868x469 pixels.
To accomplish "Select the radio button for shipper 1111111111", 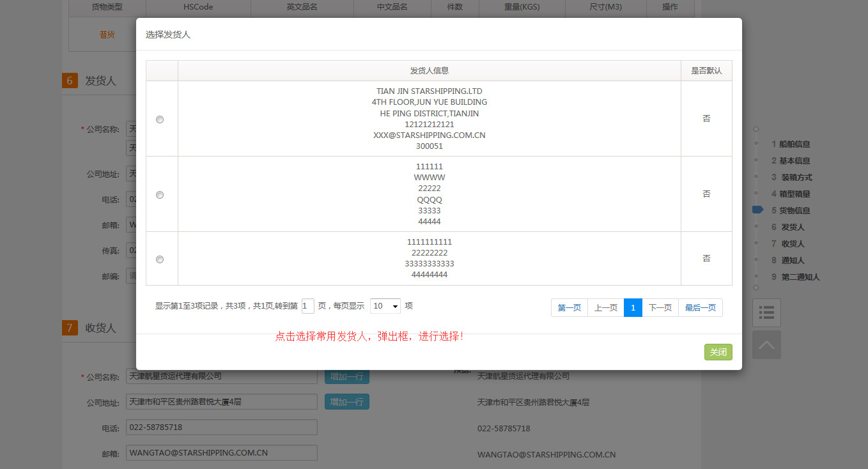I will 160,259.
